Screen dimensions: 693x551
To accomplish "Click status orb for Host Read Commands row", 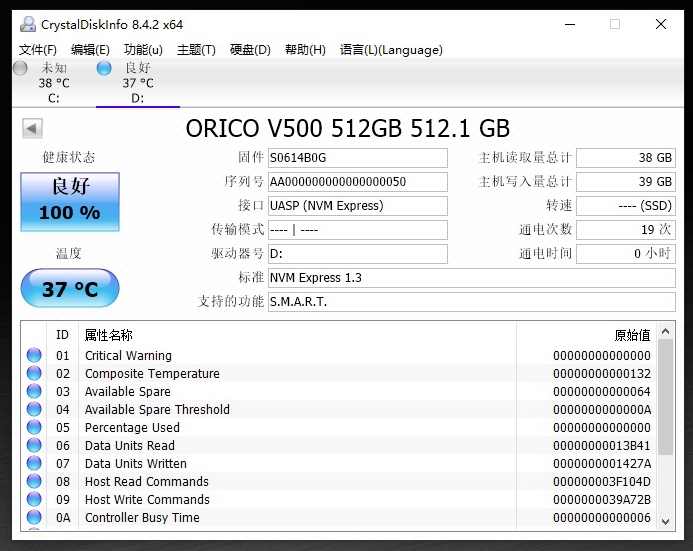I will tap(34, 481).
